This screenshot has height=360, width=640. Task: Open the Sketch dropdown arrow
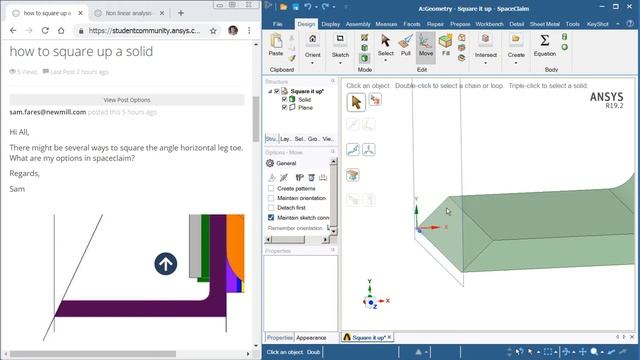click(x=340, y=63)
